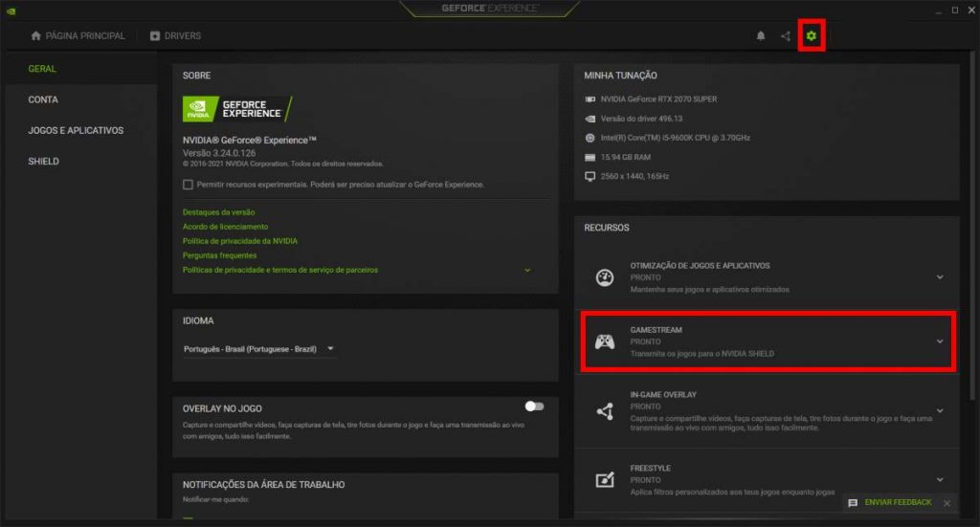
Task: Select Conta in the left sidebar
Action: (43, 99)
